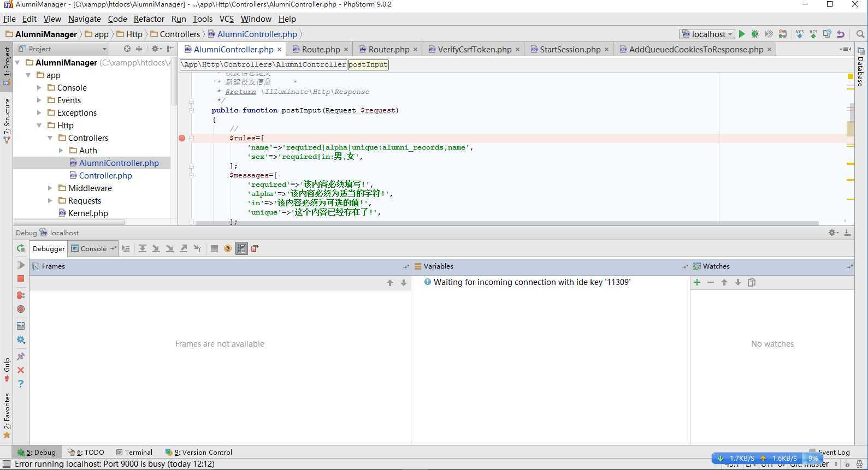Open debug help question mark
Image resolution: width=868 pixels, height=470 pixels.
pyautogui.click(x=21, y=384)
